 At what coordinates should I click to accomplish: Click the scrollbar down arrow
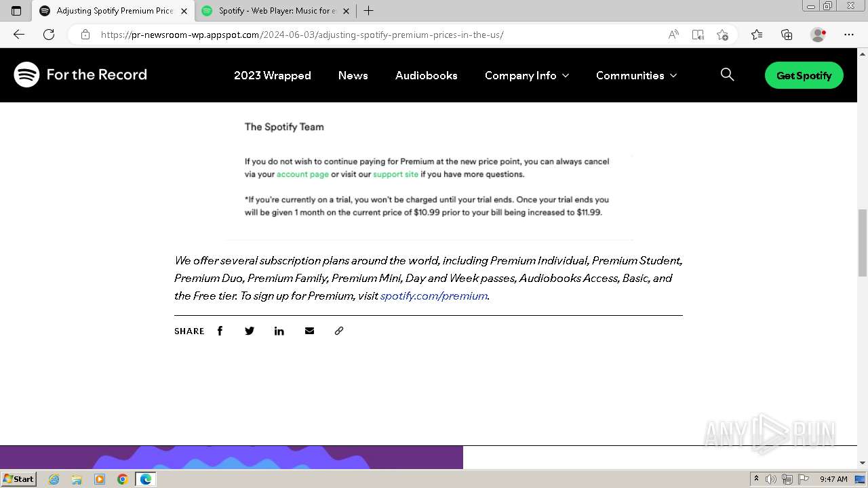point(863,463)
